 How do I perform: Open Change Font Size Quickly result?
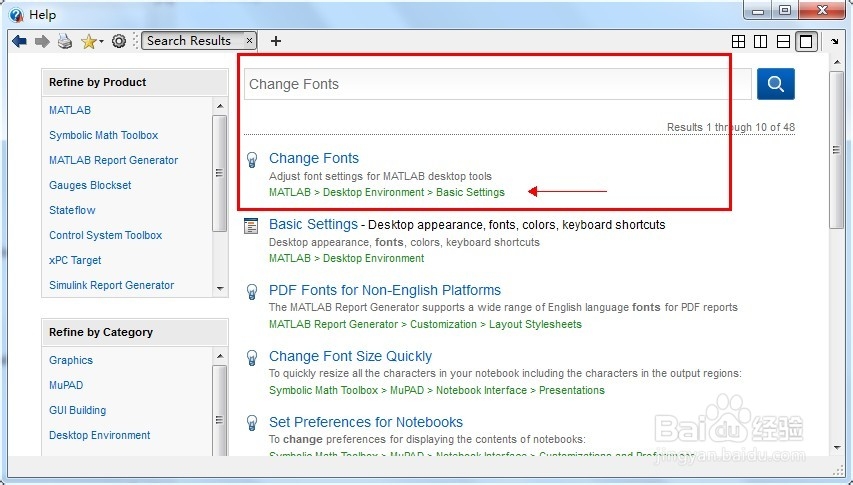[x=350, y=356]
